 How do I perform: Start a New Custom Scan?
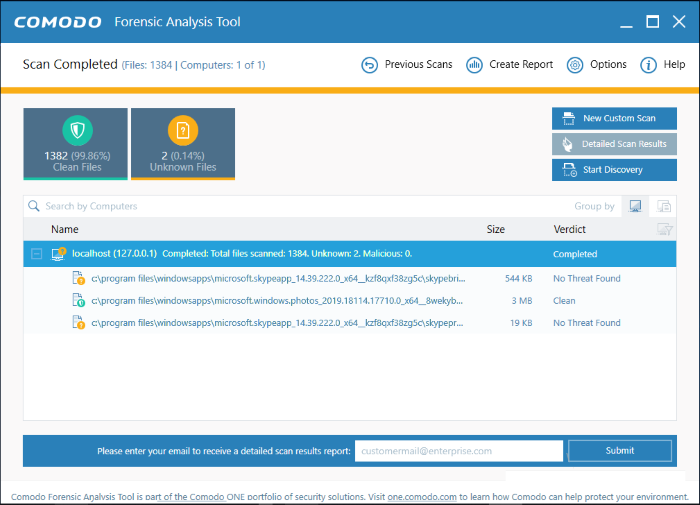click(x=614, y=118)
